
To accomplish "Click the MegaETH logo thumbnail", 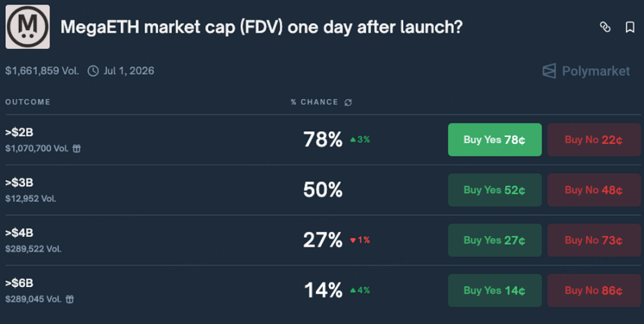I will tap(27, 27).
